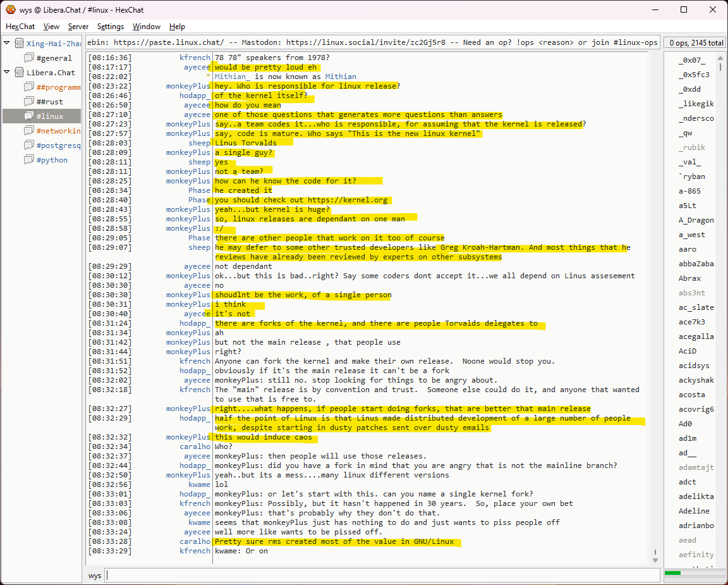Select the ##programming channel in tree
The width and height of the screenshot is (728, 585).
(58, 87)
